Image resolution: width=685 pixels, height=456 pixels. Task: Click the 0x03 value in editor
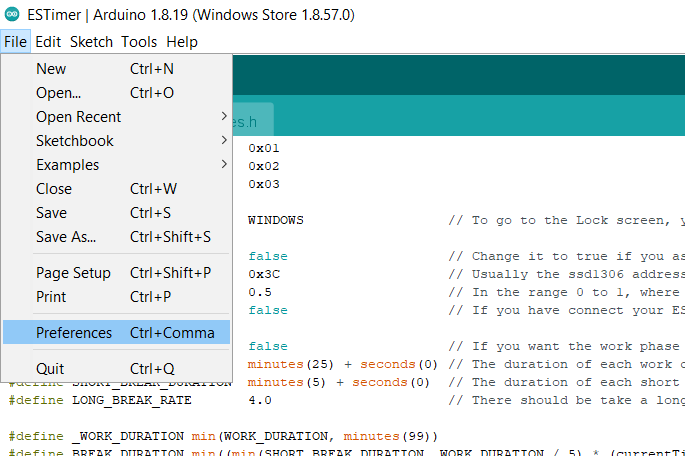[x=264, y=184]
